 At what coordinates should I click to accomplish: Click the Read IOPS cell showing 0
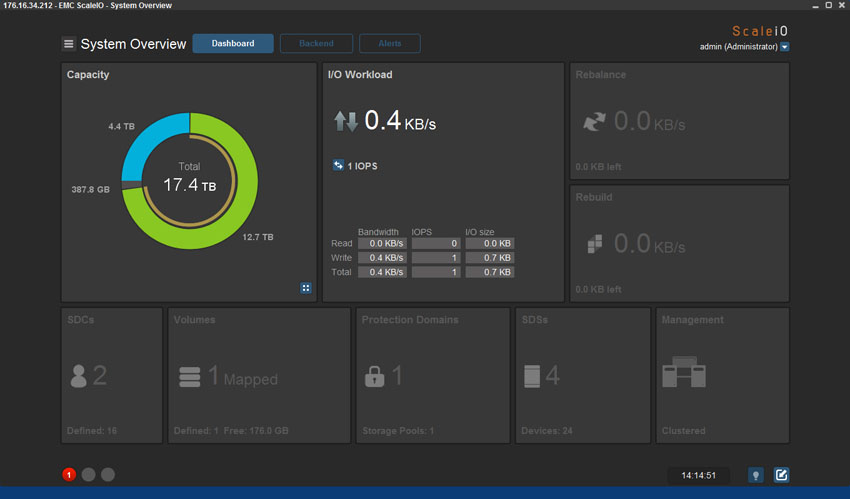click(436, 243)
